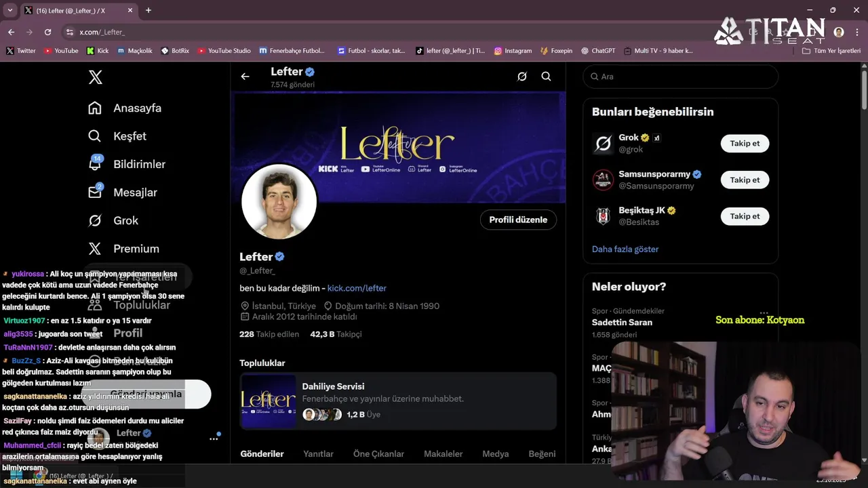Follow Samsunsporarmy with Takip et
Screen dimensions: 868x488
[x=745, y=180]
